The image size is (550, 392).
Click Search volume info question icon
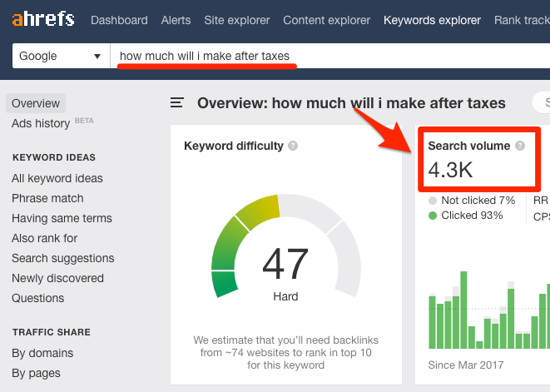[520, 146]
